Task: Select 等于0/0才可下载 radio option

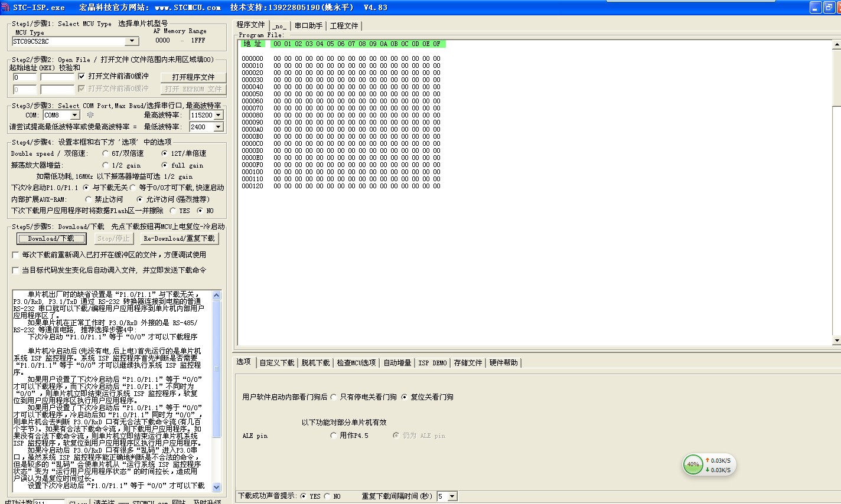Action: coord(133,188)
